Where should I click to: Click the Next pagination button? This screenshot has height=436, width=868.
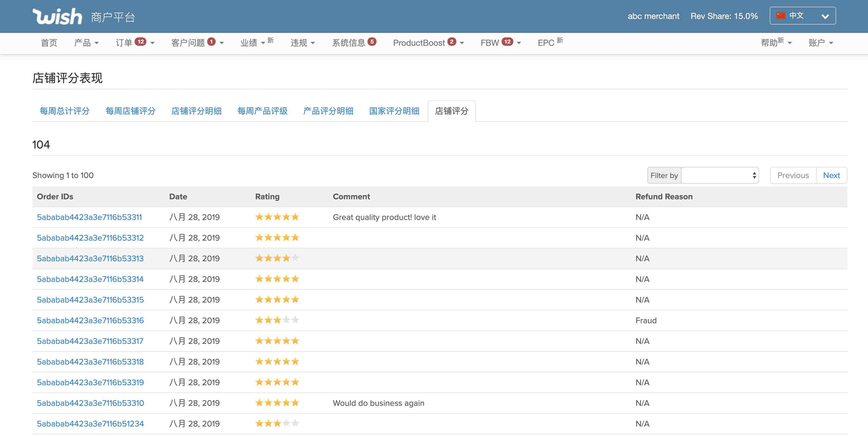(831, 175)
